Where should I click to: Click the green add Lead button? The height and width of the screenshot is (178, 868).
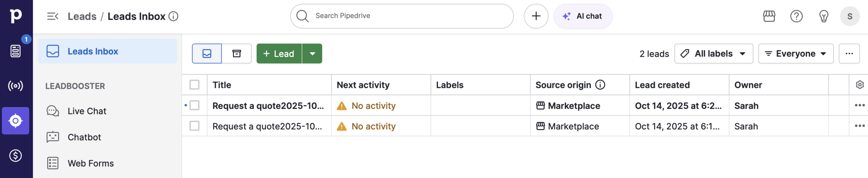279,53
